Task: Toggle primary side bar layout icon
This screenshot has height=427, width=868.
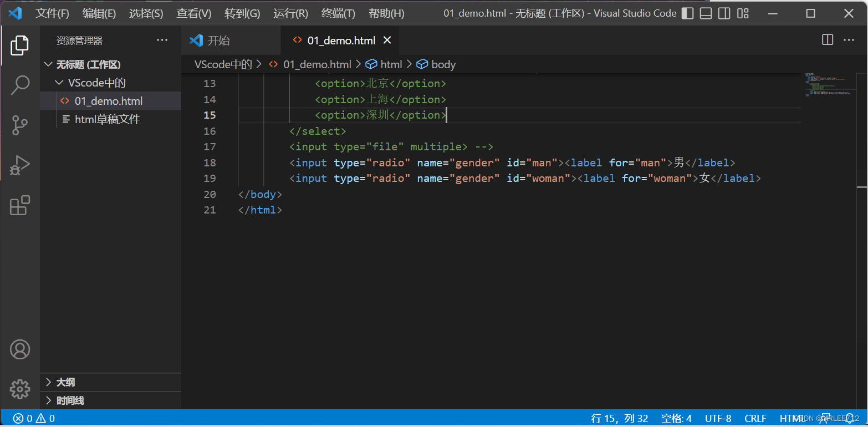Action: pos(687,13)
